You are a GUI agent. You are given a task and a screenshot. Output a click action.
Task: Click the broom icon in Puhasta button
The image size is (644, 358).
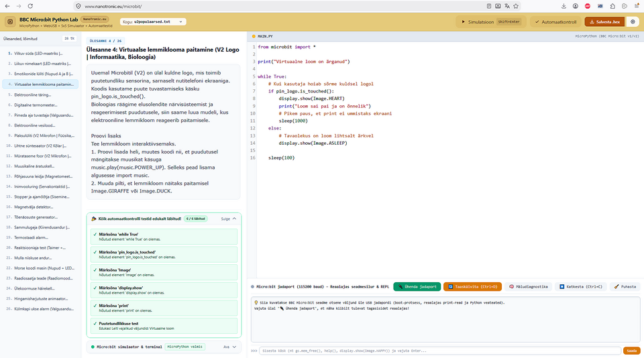[x=616, y=286]
